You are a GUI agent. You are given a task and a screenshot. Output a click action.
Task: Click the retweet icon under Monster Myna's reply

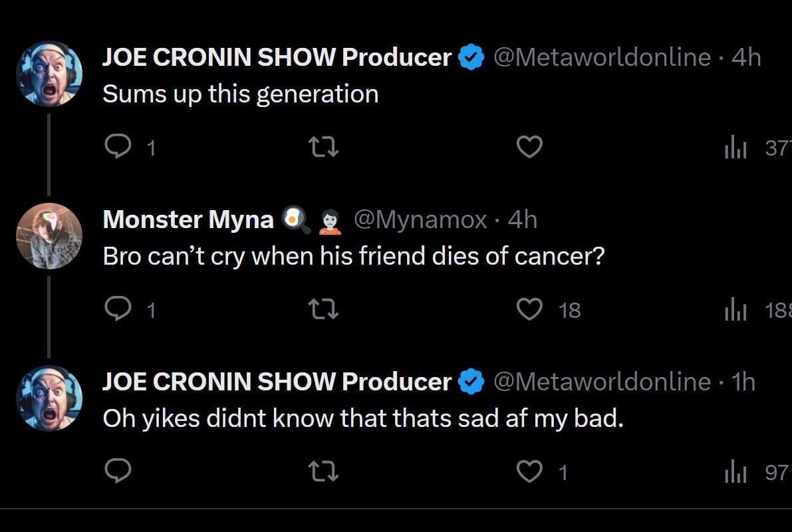(323, 309)
